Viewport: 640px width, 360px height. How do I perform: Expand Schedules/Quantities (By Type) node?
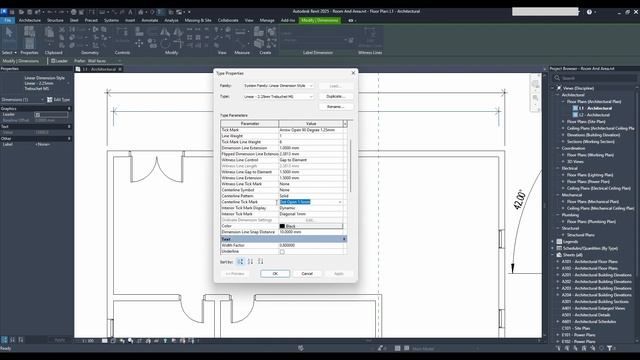pos(553,248)
